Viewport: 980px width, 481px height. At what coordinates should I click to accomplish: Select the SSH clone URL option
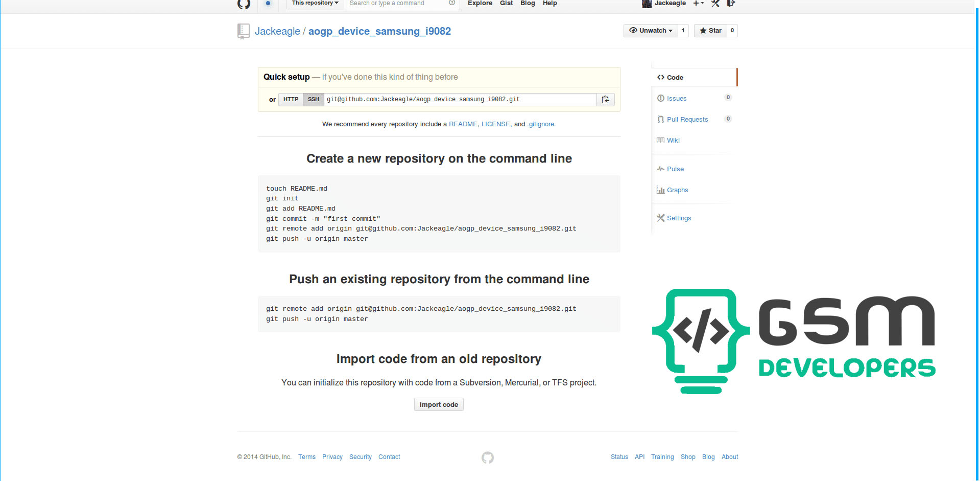pos(314,100)
